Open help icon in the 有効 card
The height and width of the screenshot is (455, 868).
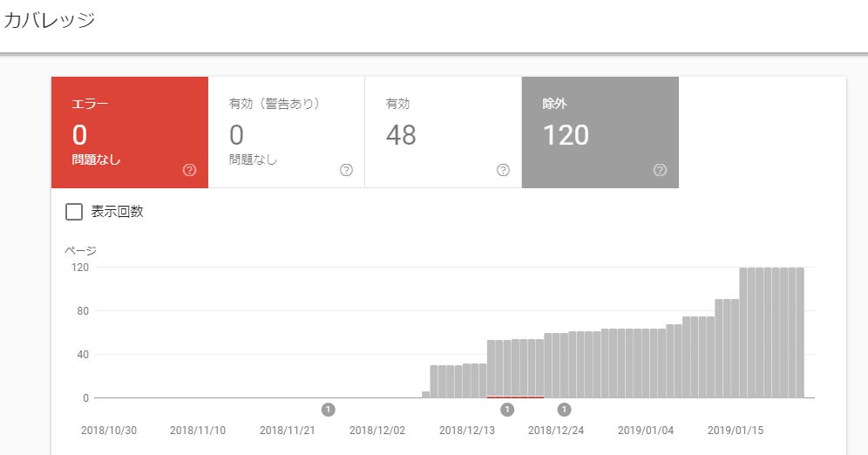pos(503,170)
